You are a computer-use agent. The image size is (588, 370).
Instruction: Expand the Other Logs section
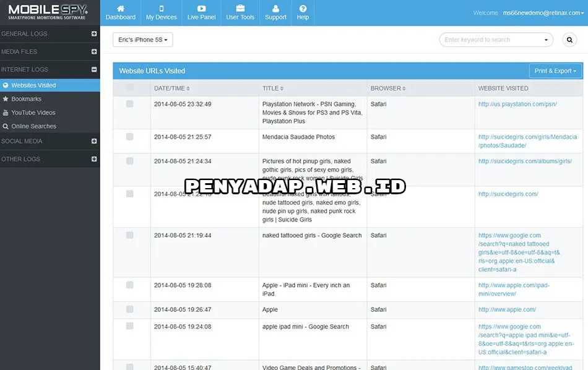pos(94,159)
